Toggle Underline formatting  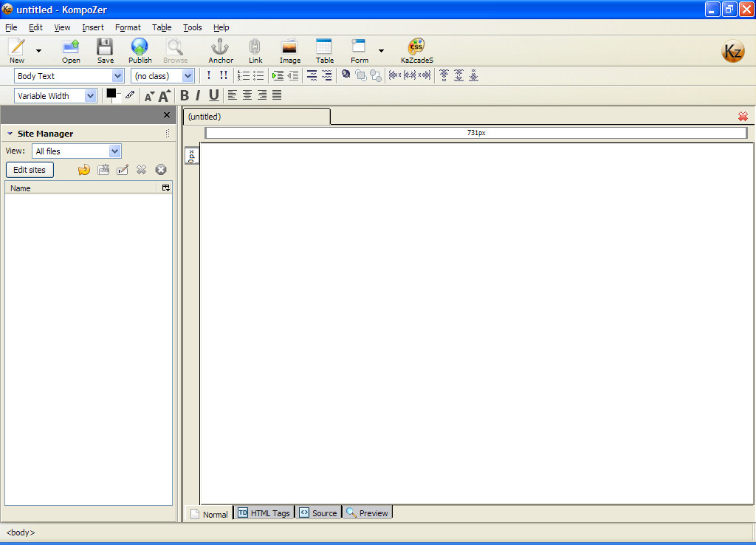click(x=213, y=95)
